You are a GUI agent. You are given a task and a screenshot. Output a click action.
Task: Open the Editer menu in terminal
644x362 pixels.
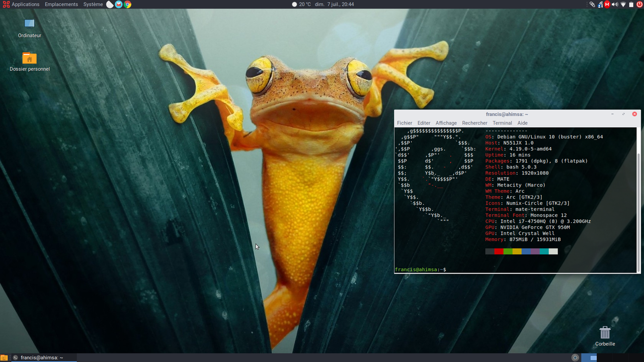pyautogui.click(x=424, y=123)
